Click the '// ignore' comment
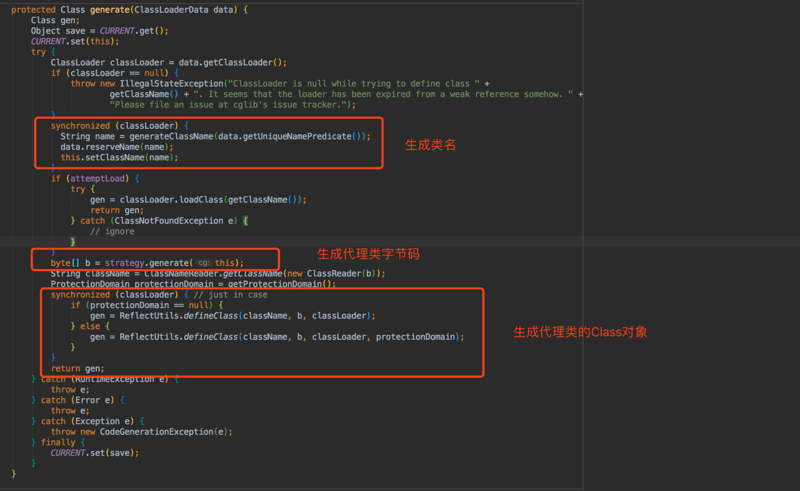 click(x=112, y=232)
